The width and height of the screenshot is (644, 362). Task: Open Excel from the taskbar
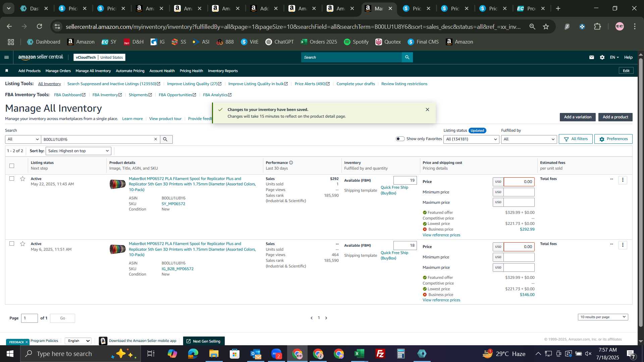(360, 354)
